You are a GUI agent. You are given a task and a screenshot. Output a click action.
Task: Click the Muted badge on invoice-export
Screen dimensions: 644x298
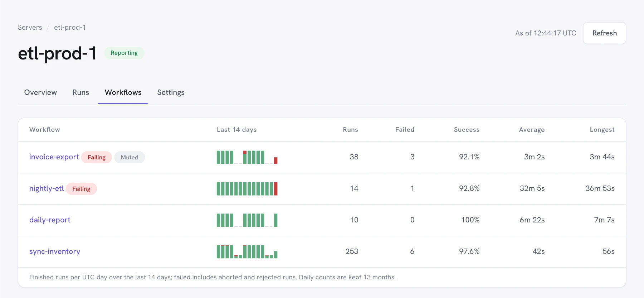(130, 157)
